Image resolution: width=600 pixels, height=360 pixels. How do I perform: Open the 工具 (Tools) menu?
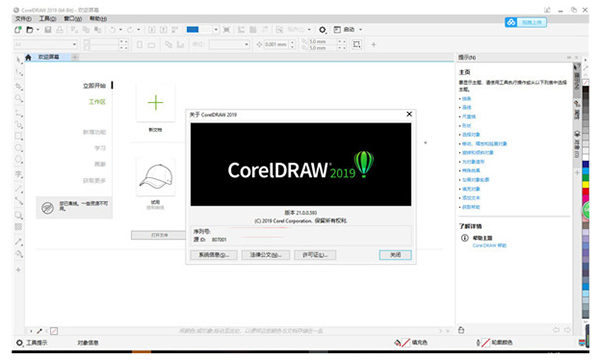[47, 18]
